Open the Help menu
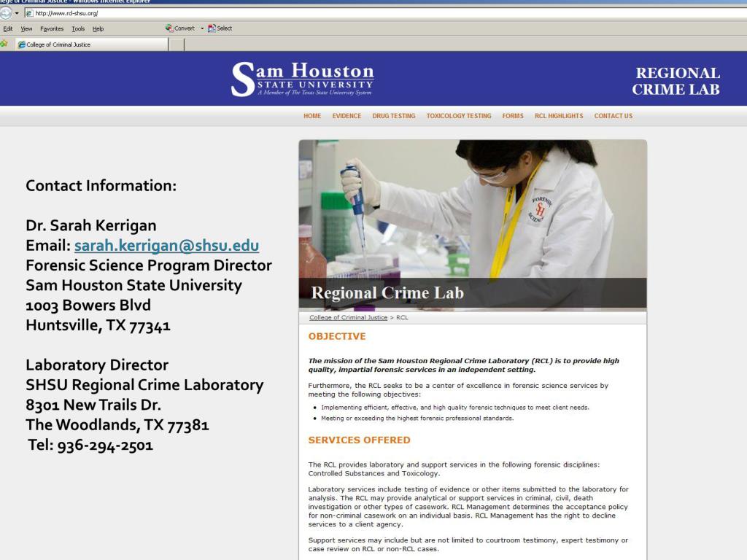This screenshot has height=560, width=747. click(98, 28)
